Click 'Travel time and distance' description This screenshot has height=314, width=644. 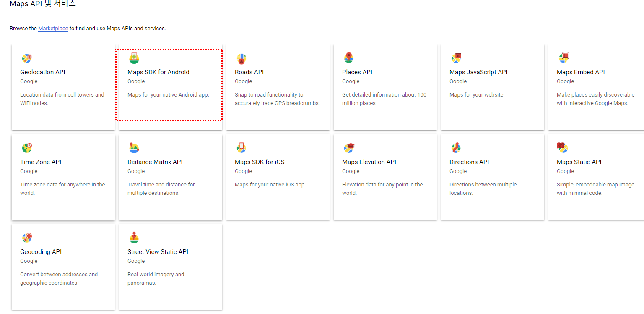pos(161,189)
